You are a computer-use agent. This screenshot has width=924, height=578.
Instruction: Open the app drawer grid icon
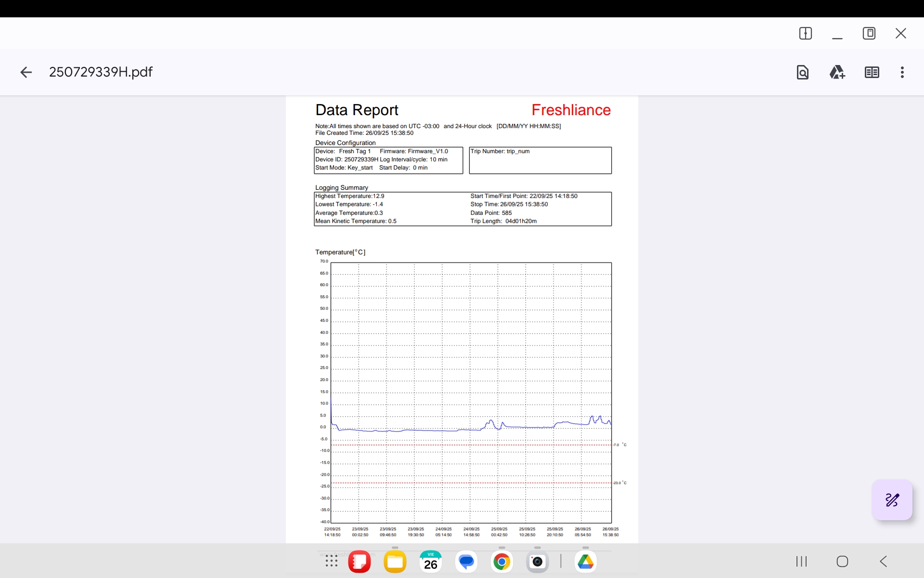331,561
